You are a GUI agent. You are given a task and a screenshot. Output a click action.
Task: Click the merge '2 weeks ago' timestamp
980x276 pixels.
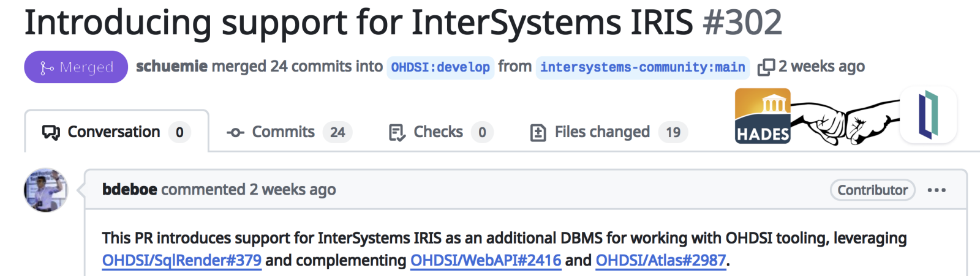coord(821,66)
